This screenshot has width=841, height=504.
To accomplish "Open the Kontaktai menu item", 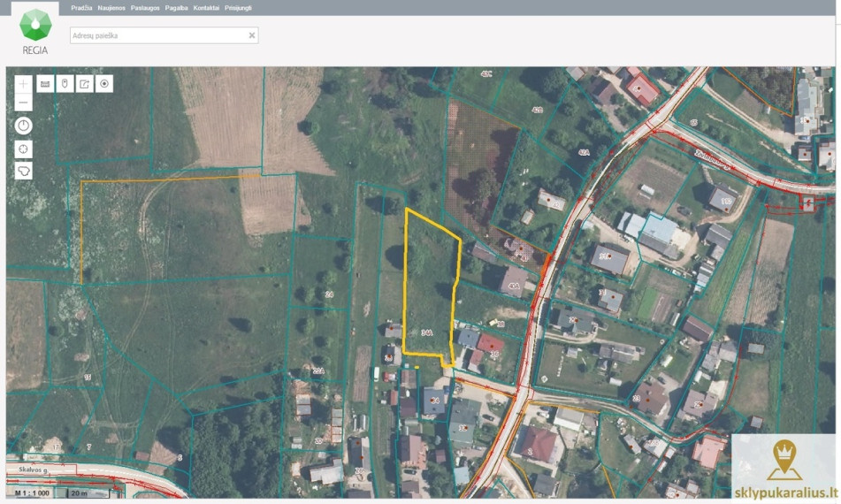I will tap(207, 8).
